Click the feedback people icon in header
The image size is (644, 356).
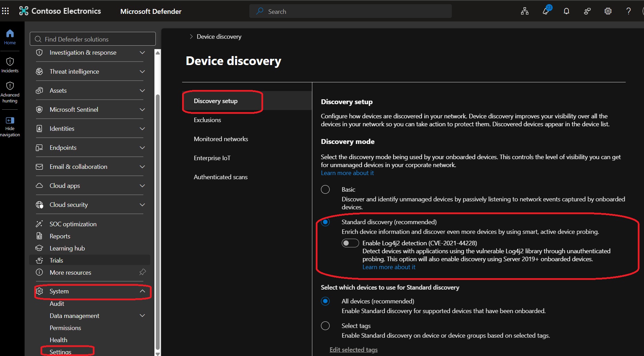pyautogui.click(x=587, y=11)
